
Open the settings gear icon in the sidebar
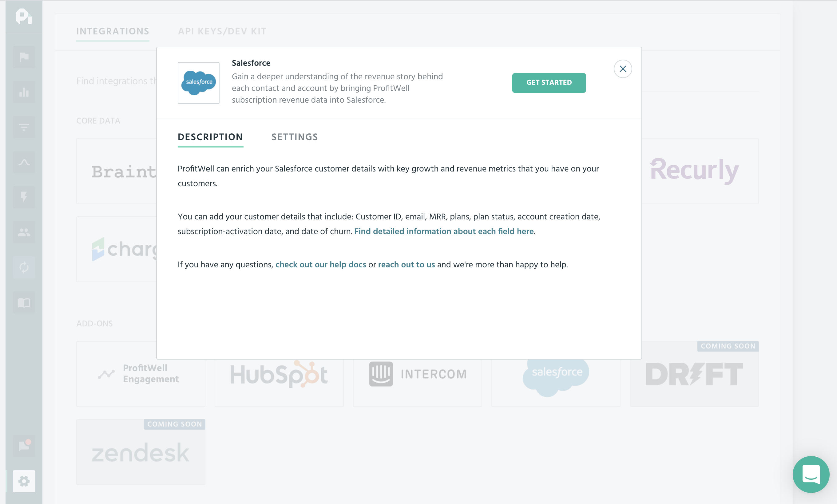coord(24,481)
